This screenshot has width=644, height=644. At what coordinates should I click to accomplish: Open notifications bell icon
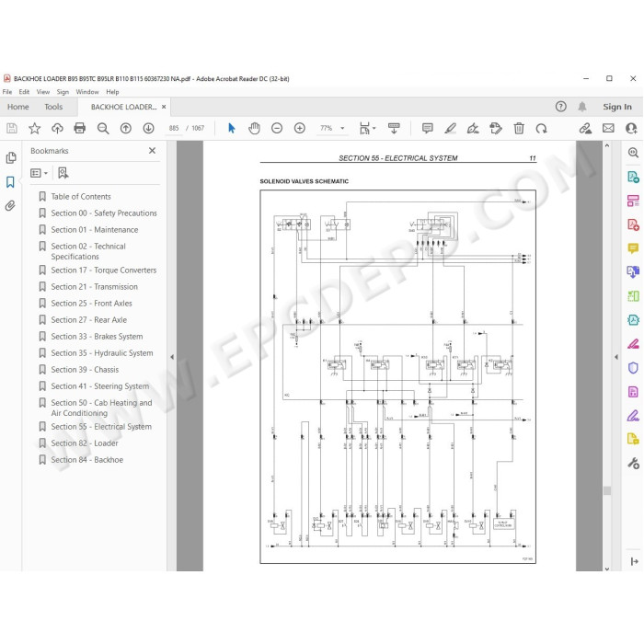coord(582,107)
